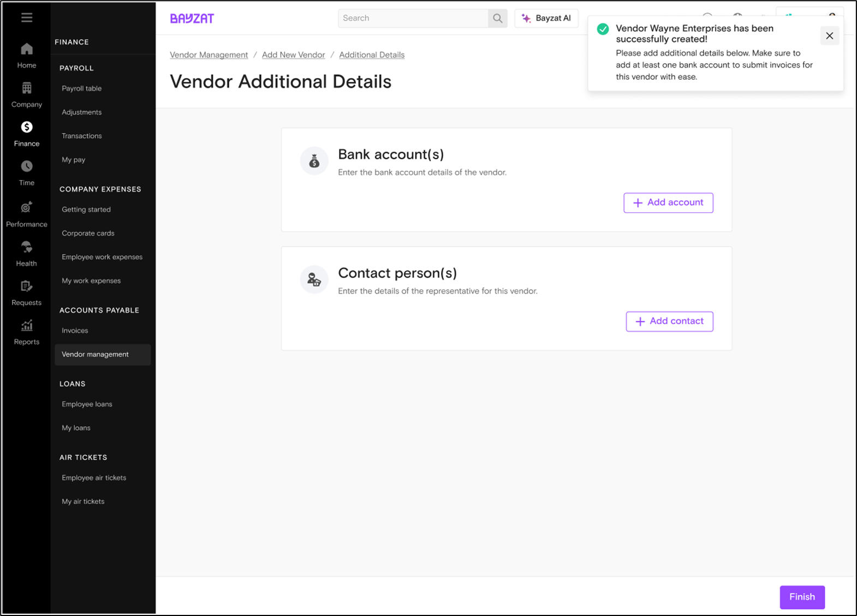Toggle the hamburger menu icon

pyautogui.click(x=26, y=17)
